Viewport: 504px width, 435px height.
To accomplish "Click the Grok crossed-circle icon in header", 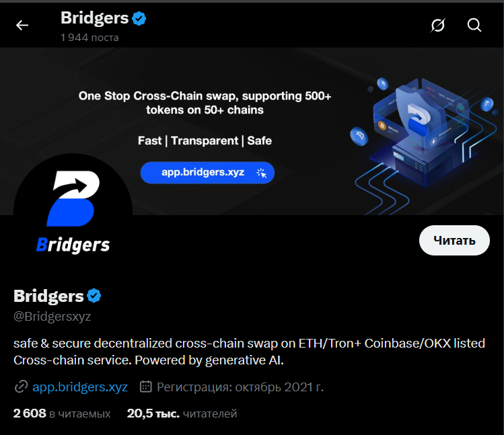I will (x=438, y=25).
